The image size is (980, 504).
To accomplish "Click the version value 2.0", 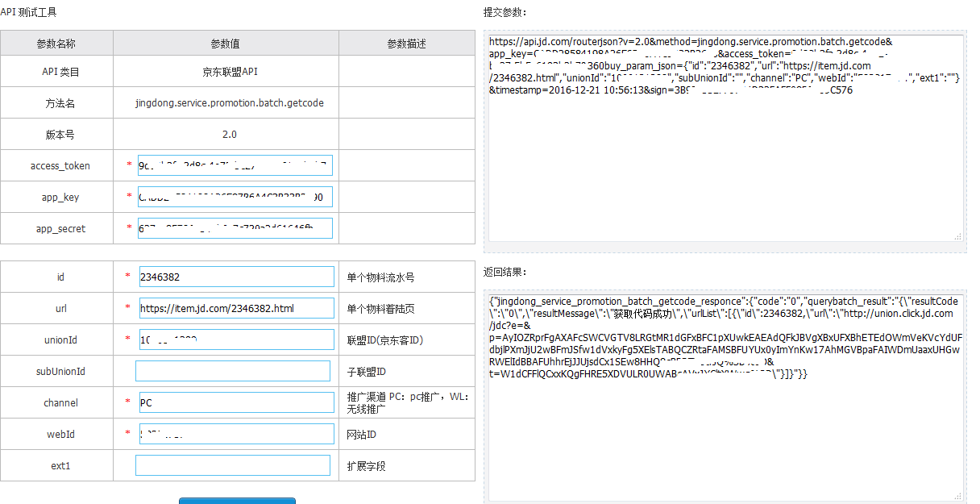I will coord(230,135).
